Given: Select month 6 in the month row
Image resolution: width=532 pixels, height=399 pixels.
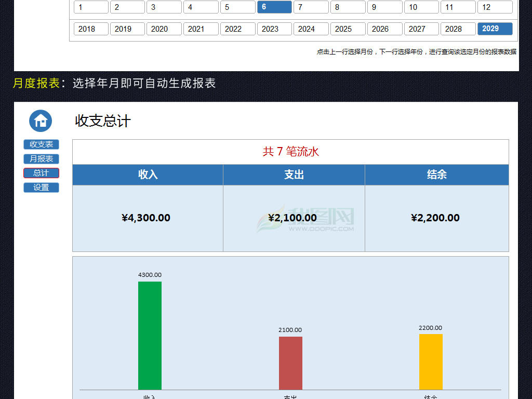Looking at the screenshot, I should [x=274, y=7].
